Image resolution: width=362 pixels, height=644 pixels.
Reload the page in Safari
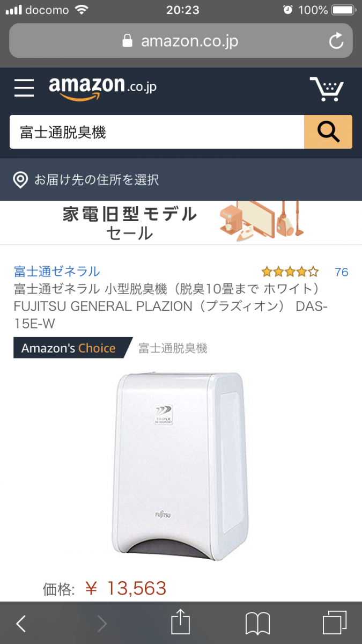[336, 41]
